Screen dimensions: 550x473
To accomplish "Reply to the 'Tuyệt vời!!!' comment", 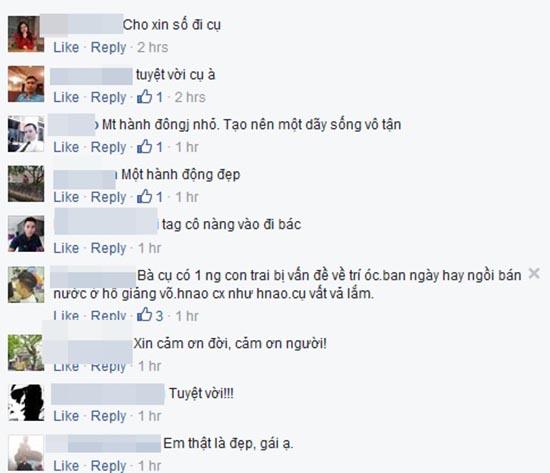I will (108, 416).
